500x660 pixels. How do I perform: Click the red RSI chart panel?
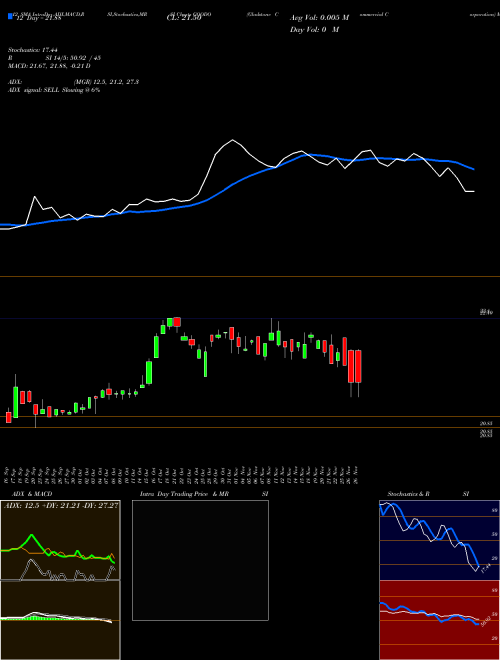pos(439,620)
